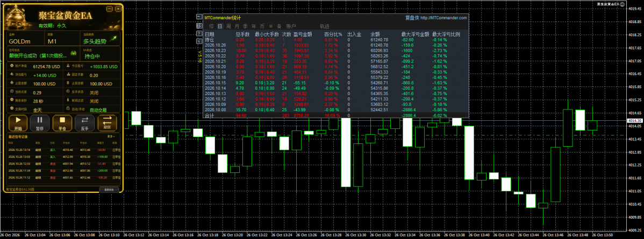Pause the EA using the 暂停 button

pyautogui.click(x=40, y=122)
